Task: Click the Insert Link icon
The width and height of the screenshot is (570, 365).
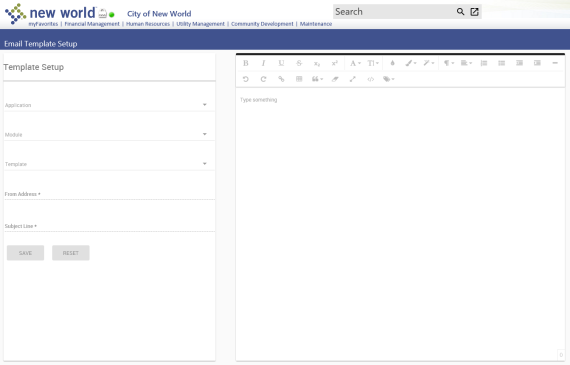Action: tap(281, 79)
